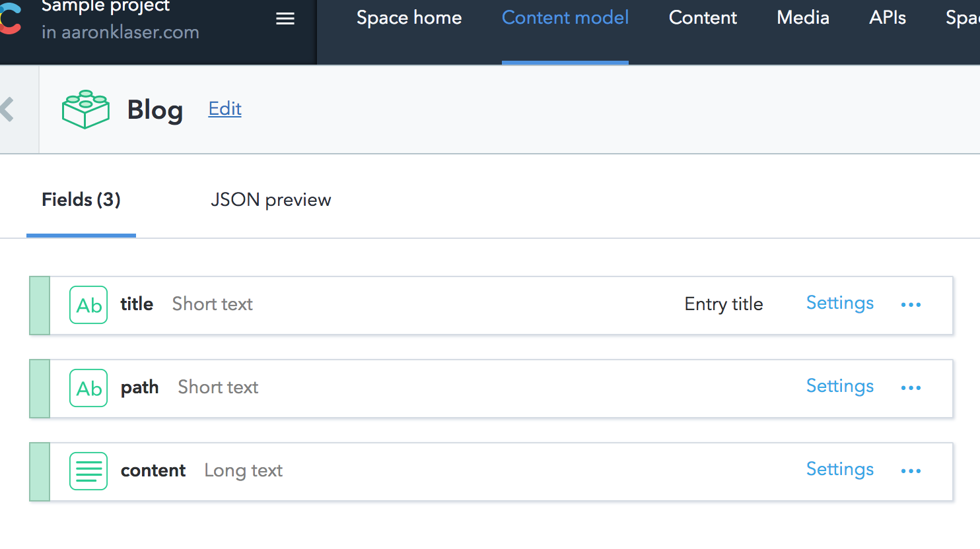Open Settings for the title field
This screenshot has width=980, height=549.
click(x=840, y=303)
